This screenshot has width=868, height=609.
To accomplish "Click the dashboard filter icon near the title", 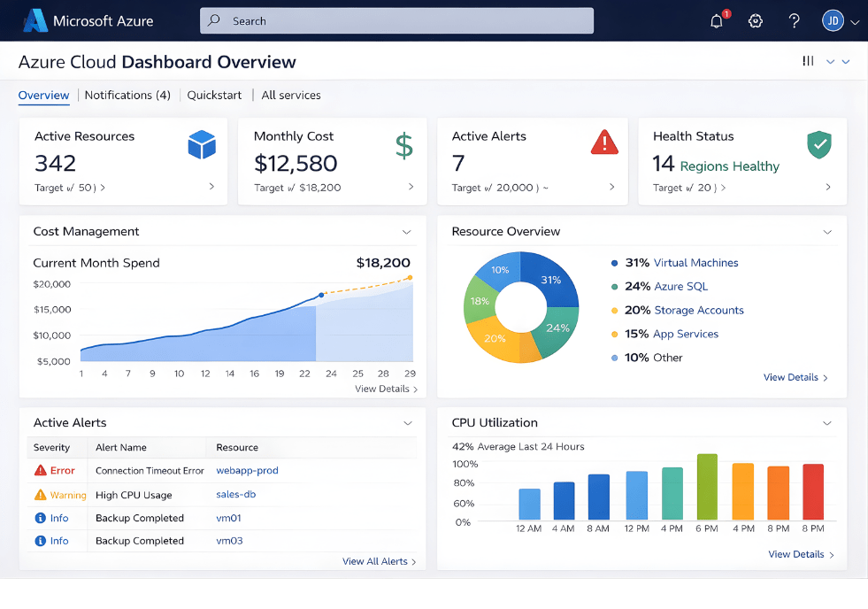I will (807, 61).
